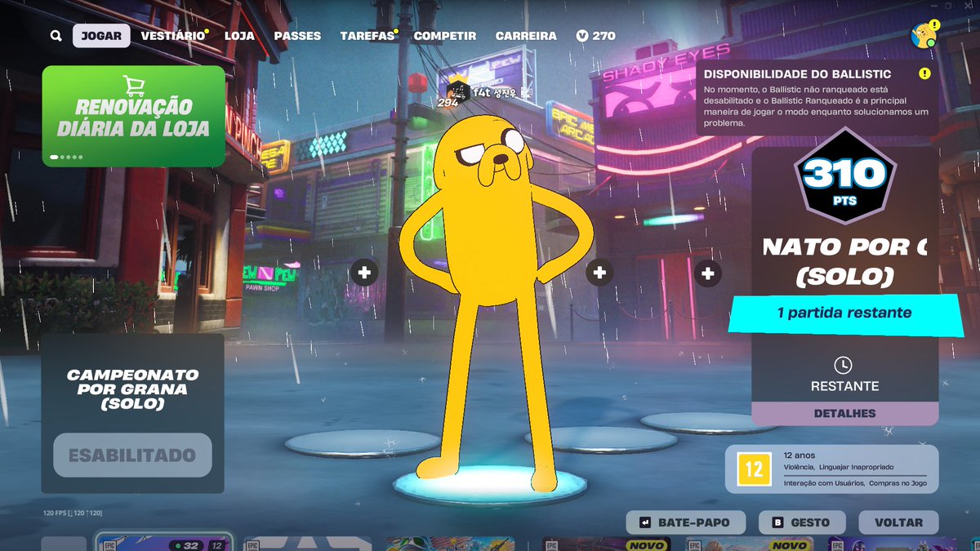Click 'Violência, Linguajar Inapropriado' descriptor text
Image resolution: width=980 pixels, height=551 pixels.
point(839,467)
